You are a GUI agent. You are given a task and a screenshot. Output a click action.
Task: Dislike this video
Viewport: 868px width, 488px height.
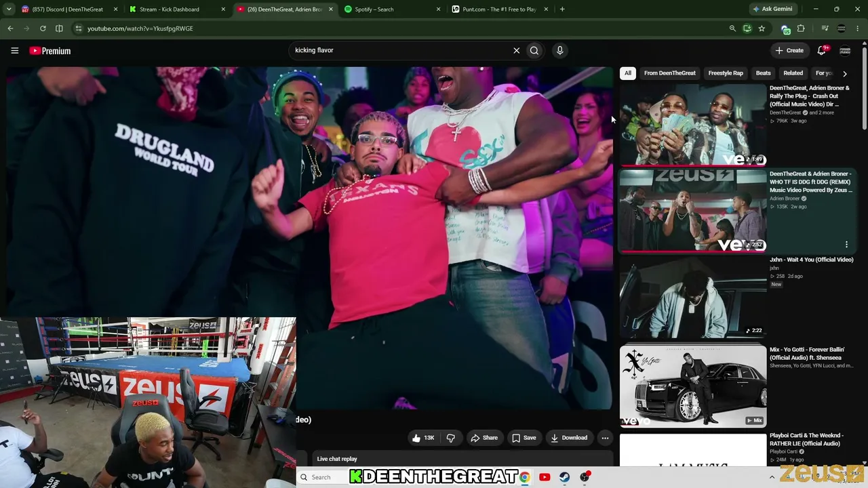tap(451, 438)
